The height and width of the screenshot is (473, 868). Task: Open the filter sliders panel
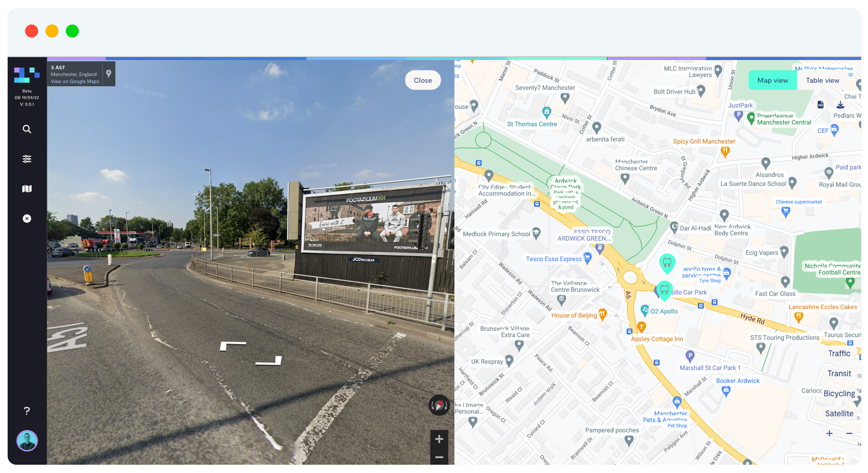(x=27, y=159)
